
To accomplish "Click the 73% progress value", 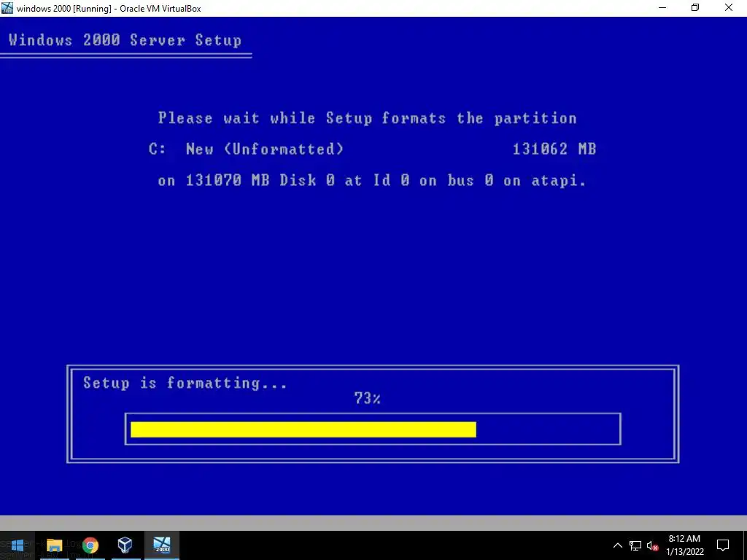I will [x=367, y=399].
